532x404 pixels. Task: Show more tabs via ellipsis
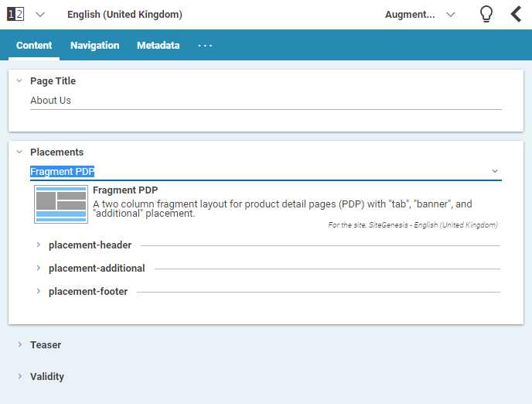point(205,46)
